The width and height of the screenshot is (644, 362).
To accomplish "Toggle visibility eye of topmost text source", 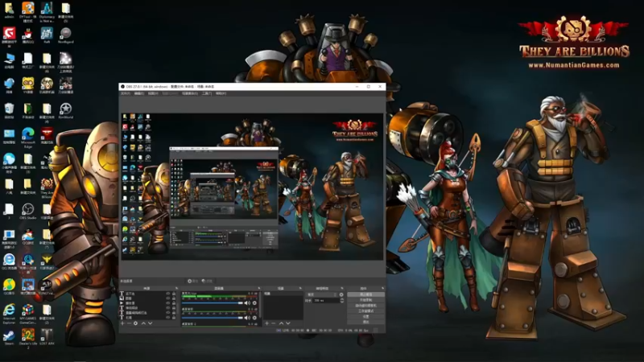I will click(168, 294).
